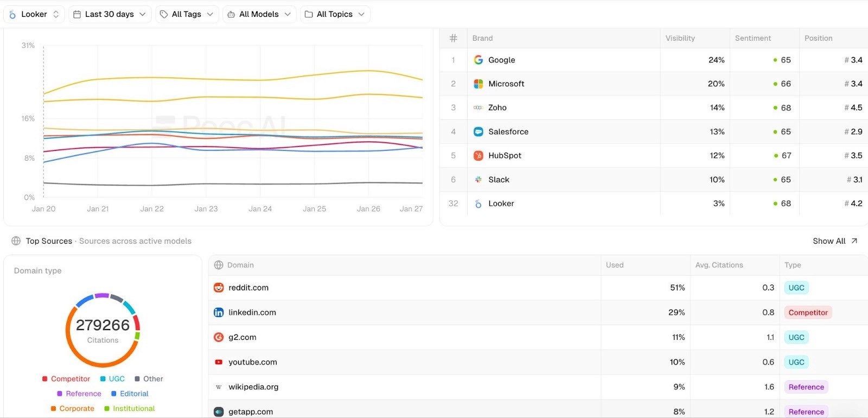Select the Salesforce brand name

tap(508, 131)
